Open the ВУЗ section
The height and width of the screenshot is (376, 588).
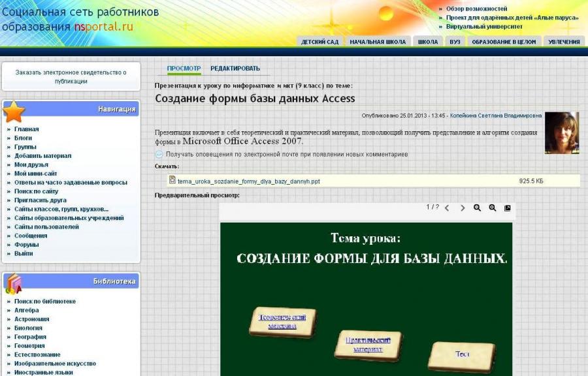pyautogui.click(x=455, y=42)
